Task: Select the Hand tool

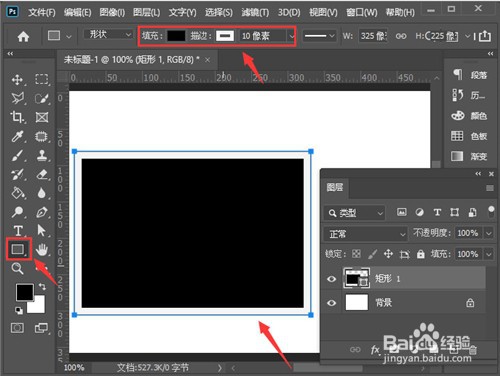Action: point(42,249)
